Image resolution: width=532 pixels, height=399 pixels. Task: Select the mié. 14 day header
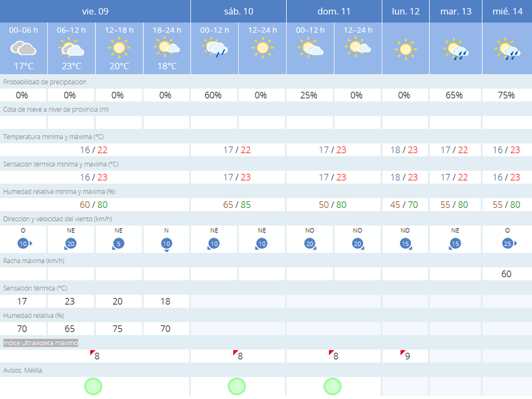[x=507, y=11]
